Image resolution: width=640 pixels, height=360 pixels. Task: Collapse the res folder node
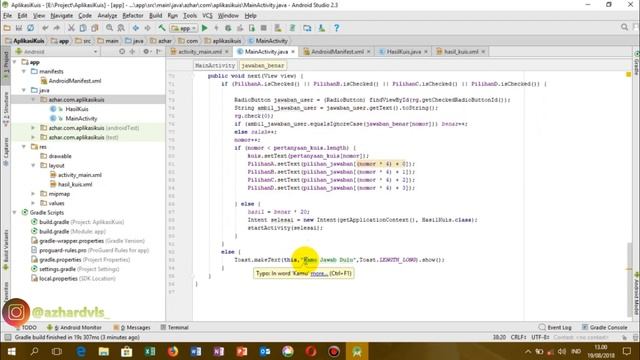pyautogui.click(x=24, y=147)
